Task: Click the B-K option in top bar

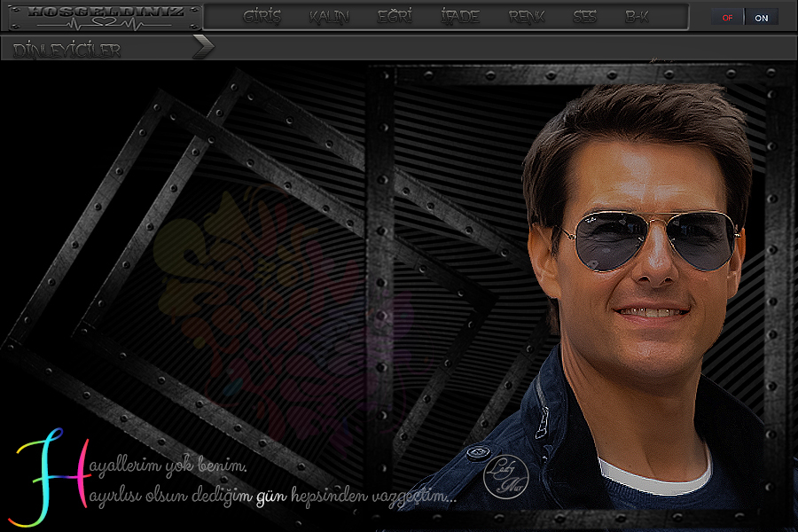Action: [637, 17]
